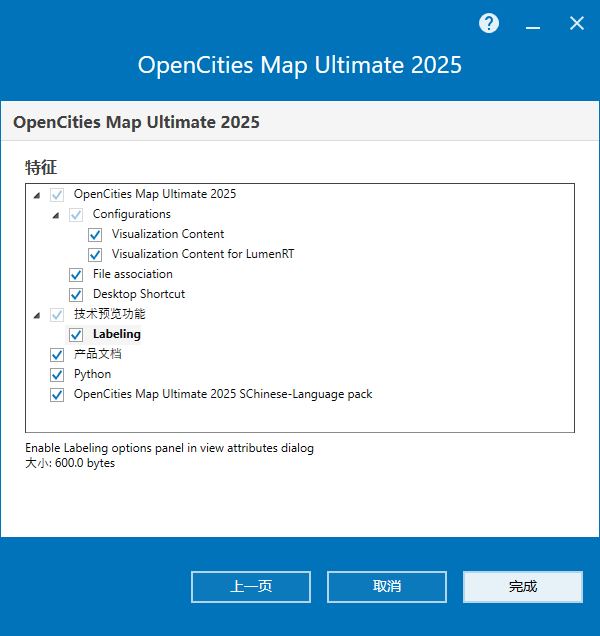Select the Visualization Content label
The width and height of the screenshot is (600, 636).
168,234
